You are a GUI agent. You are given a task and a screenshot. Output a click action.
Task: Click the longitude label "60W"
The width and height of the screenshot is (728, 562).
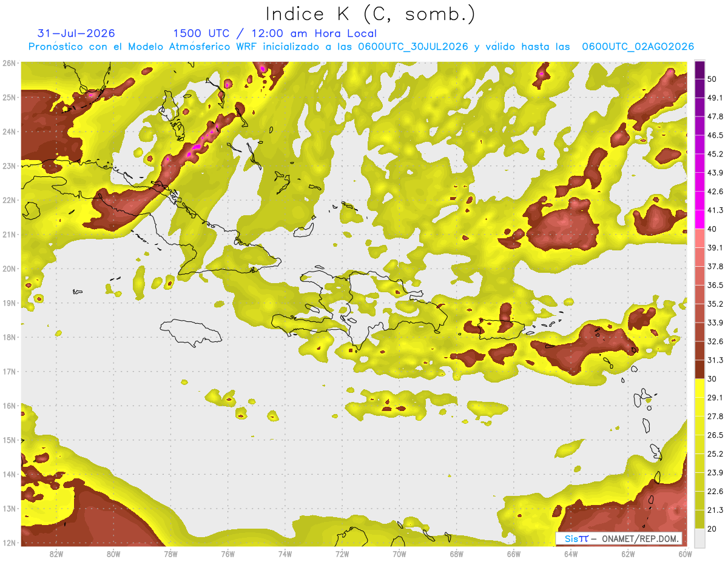click(684, 554)
